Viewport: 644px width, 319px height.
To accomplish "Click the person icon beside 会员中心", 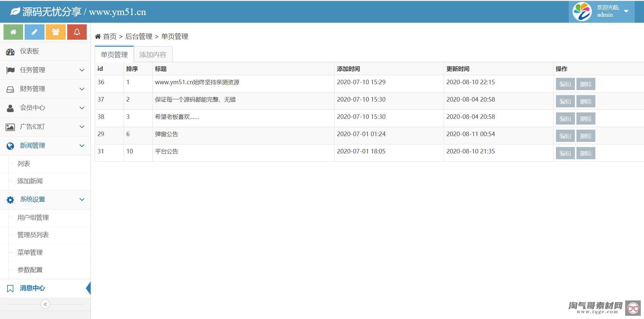I will click(10, 108).
